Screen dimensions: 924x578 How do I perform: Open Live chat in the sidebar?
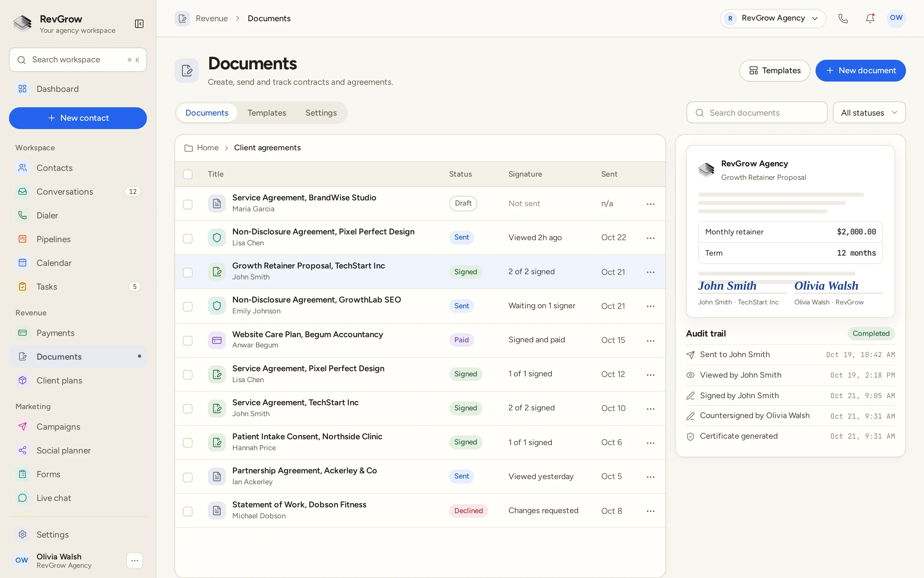78,498
